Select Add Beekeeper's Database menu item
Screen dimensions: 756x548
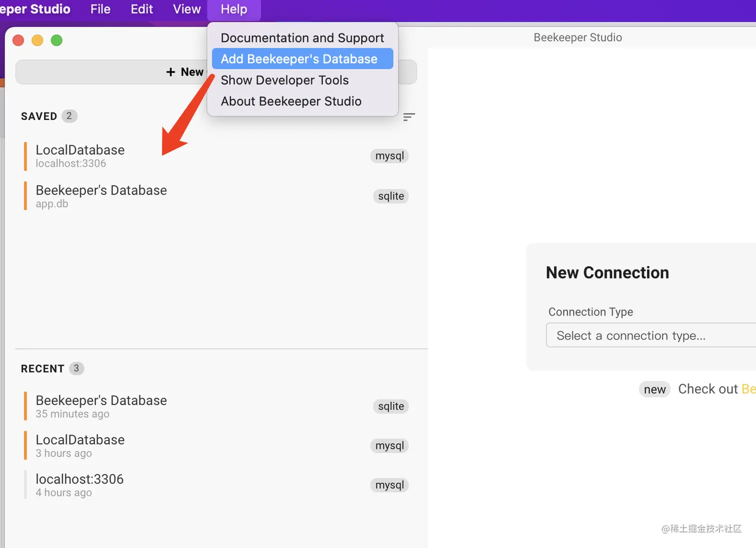[x=302, y=59]
